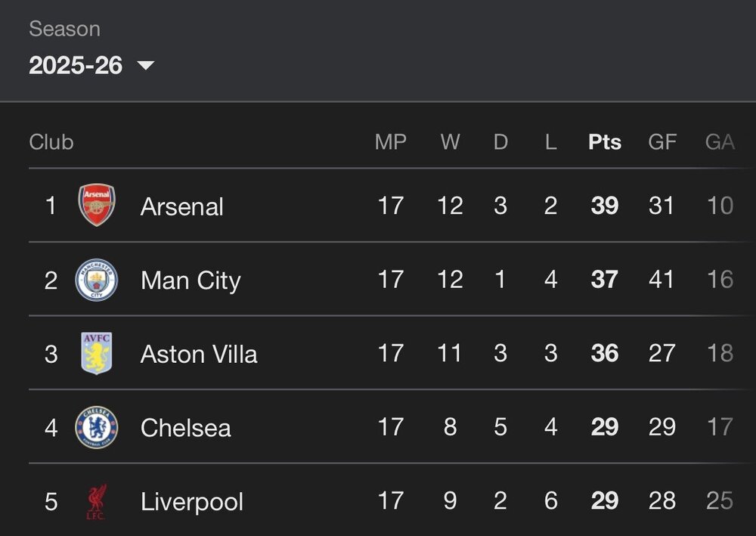Viewport: 756px width, 536px height.
Task: Click the Man City club crest
Action: click(97, 280)
